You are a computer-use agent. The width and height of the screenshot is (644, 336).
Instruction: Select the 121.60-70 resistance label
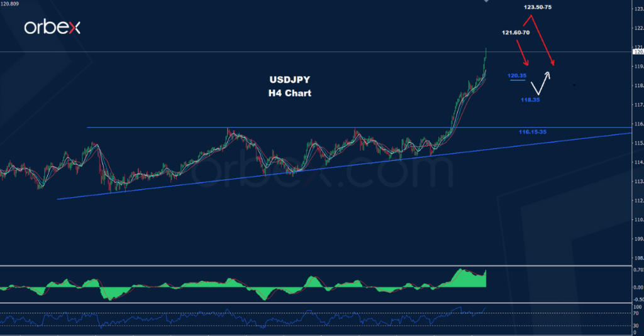tap(516, 33)
